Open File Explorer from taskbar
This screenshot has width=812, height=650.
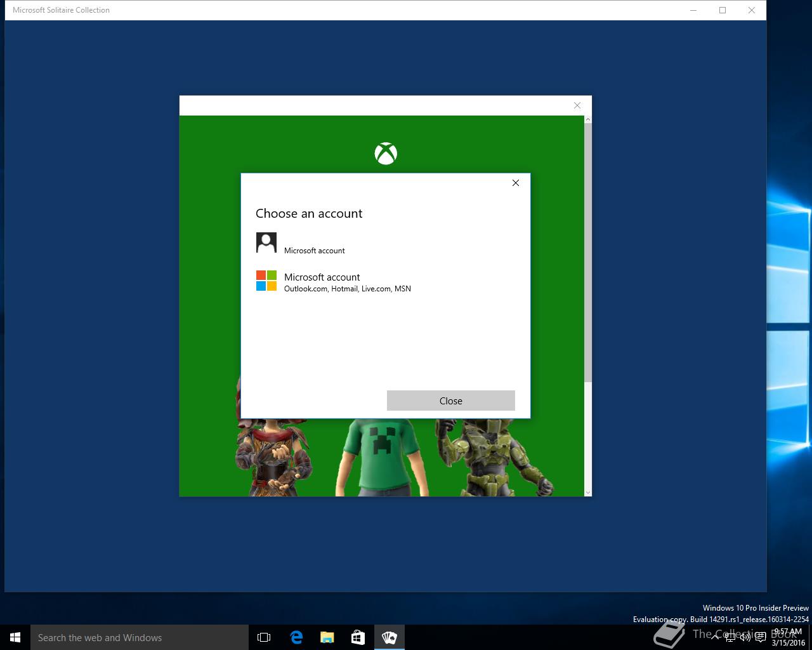point(327,637)
